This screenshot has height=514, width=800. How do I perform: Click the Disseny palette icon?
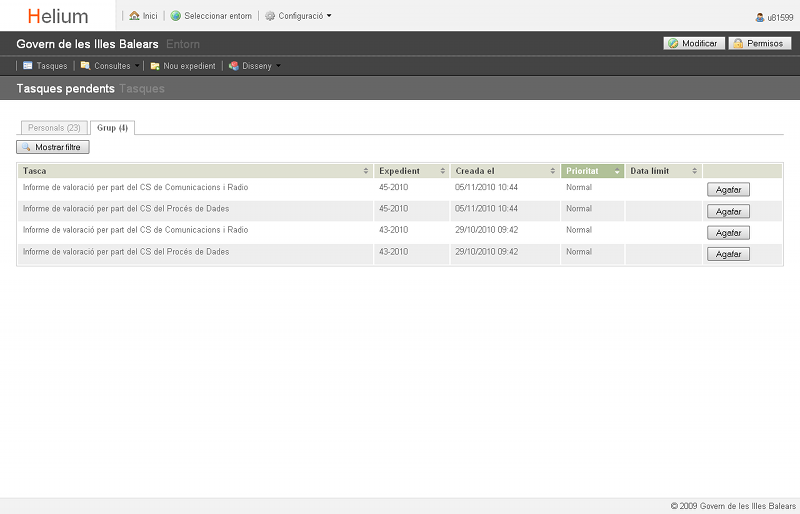[234, 66]
